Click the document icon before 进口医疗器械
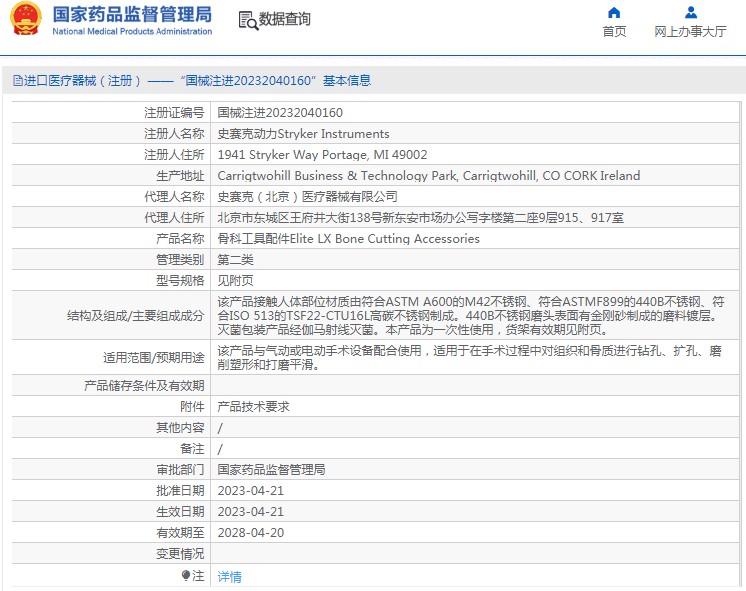746x591 pixels. tap(18, 80)
